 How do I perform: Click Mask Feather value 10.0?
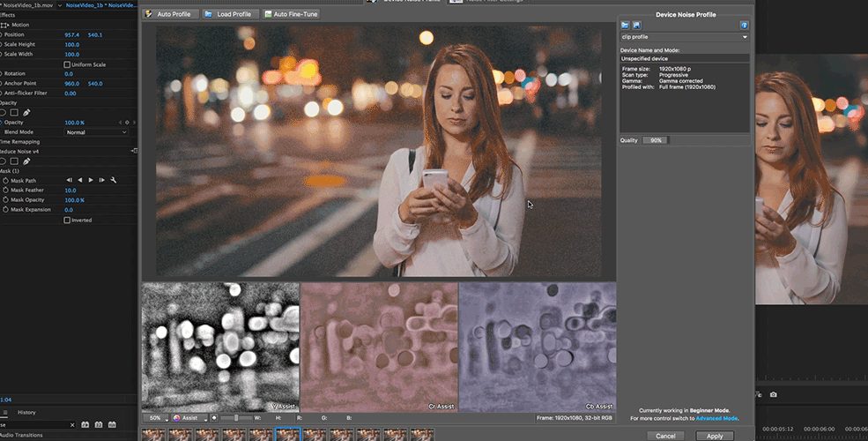[x=70, y=191]
